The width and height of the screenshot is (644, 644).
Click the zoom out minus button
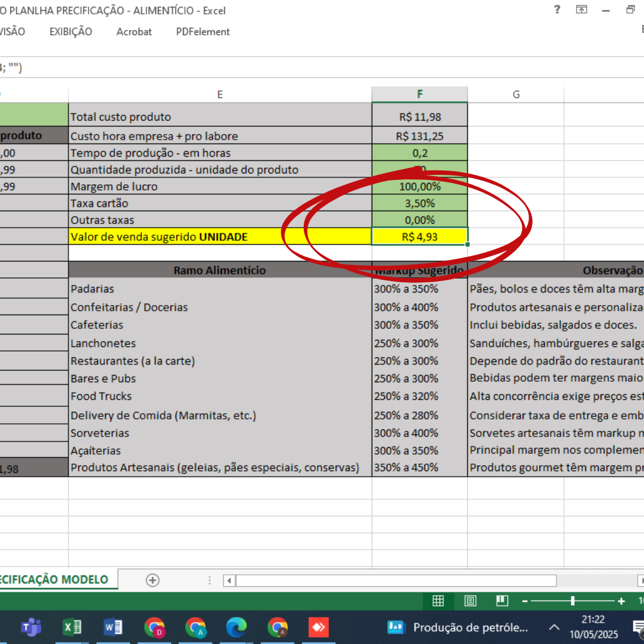[x=525, y=601]
